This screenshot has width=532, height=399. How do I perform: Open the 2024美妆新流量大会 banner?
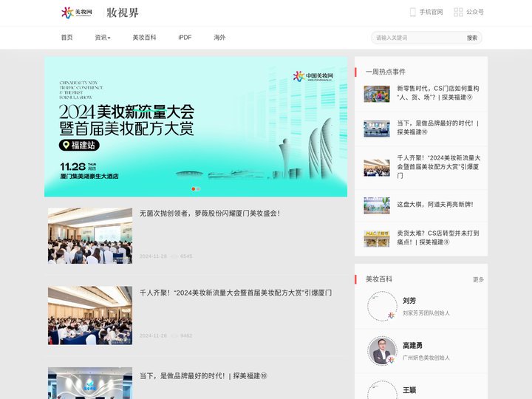pos(196,126)
